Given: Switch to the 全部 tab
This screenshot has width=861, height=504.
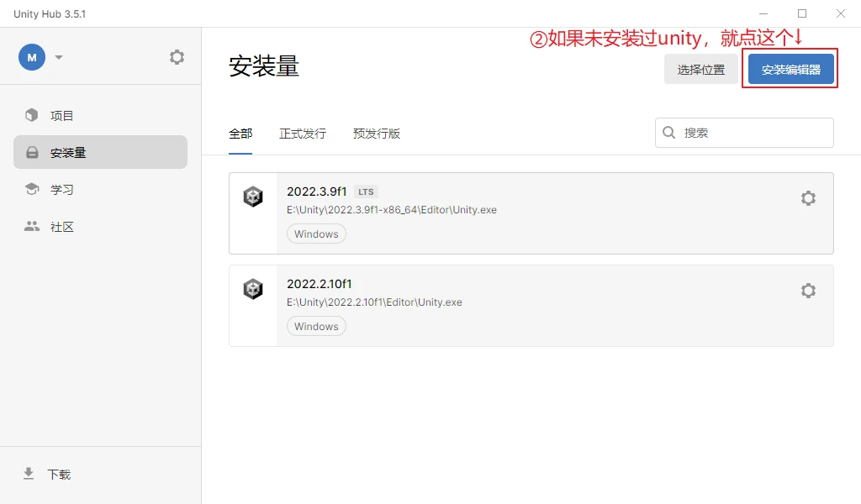Looking at the screenshot, I should click(x=240, y=134).
